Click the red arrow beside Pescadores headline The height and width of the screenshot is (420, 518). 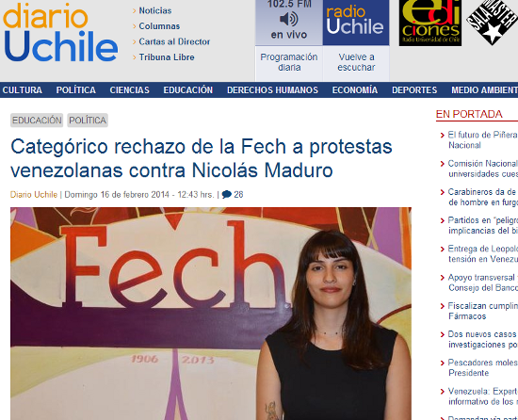point(443,363)
